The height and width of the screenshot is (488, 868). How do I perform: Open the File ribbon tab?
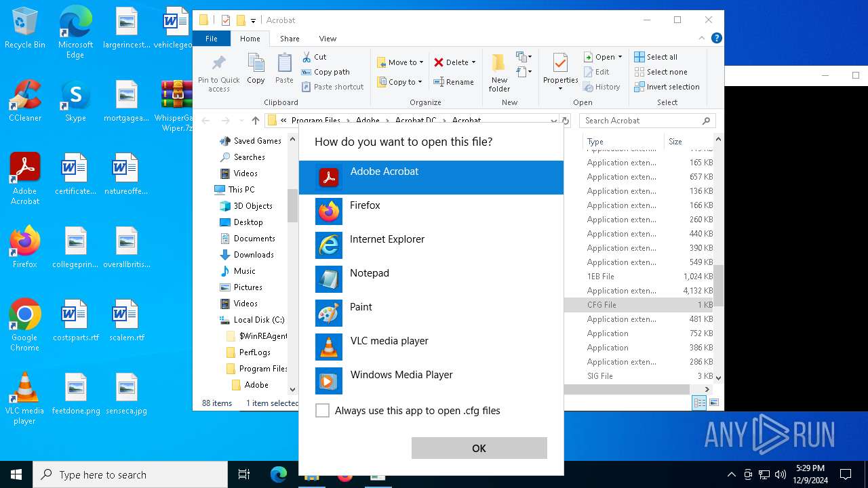coord(212,39)
